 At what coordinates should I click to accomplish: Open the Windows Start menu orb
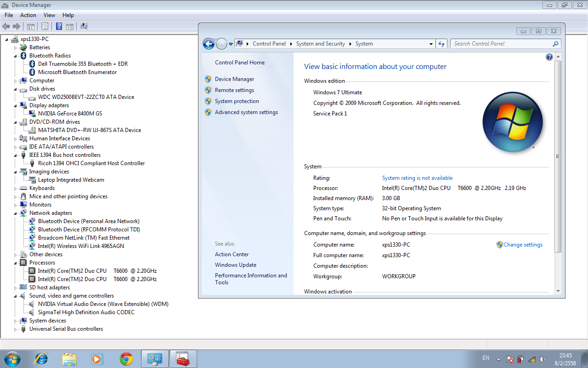pyautogui.click(x=12, y=358)
